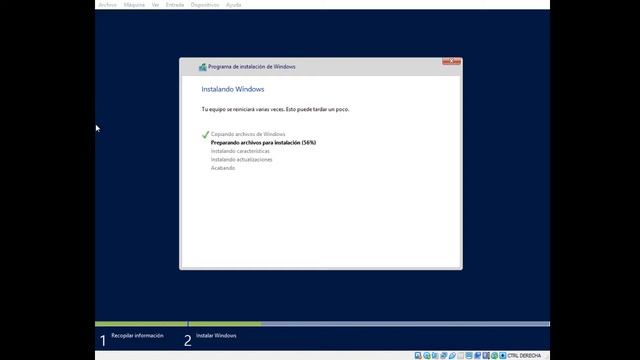Open the Archivo menu
The width and height of the screenshot is (640, 360).
tap(107, 5)
